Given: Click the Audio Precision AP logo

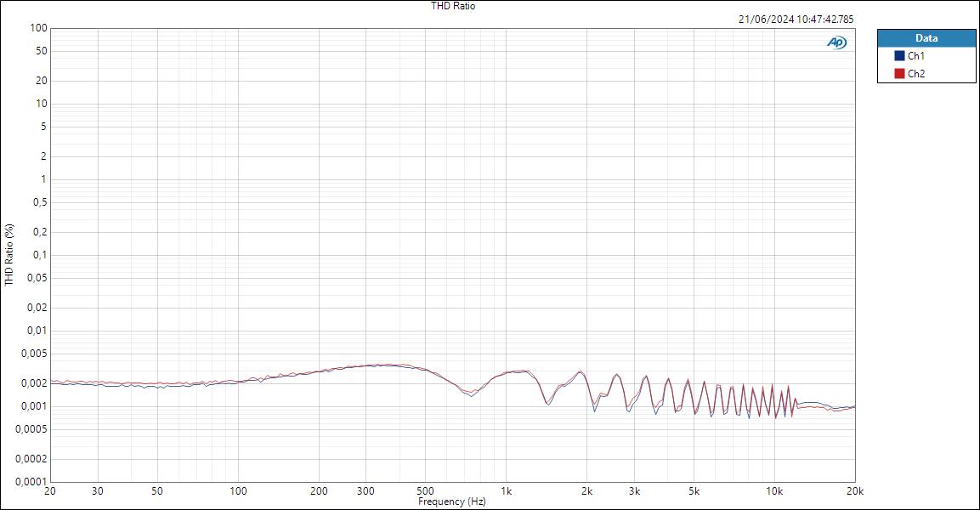Looking at the screenshot, I should click(x=839, y=40).
